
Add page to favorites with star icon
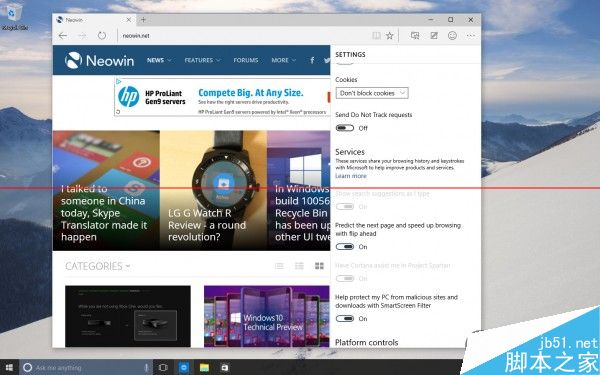point(390,36)
